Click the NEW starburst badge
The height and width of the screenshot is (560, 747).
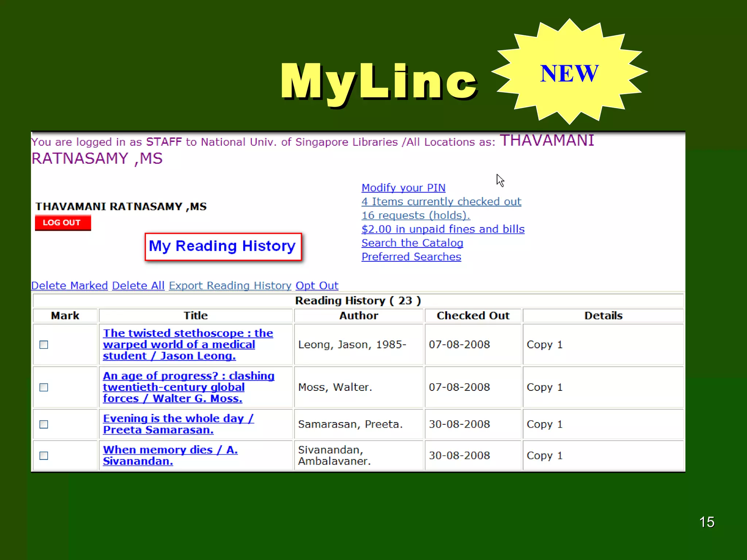coord(569,72)
